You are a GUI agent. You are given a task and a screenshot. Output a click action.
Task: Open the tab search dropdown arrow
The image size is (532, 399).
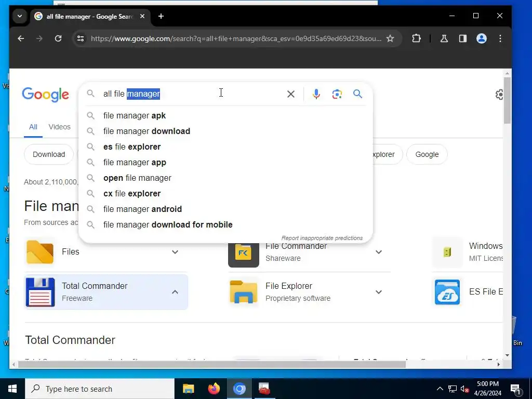(x=20, y=16)
